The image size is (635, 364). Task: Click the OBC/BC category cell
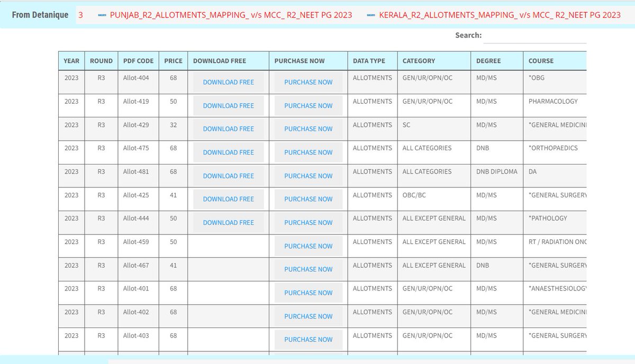[x=434, y=199]
